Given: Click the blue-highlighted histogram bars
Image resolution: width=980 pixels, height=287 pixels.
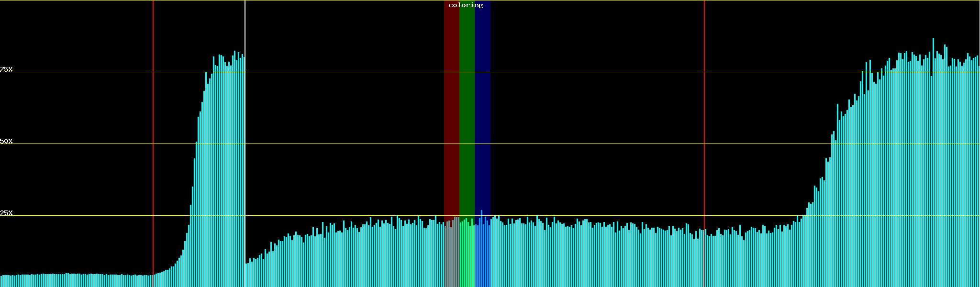Looking at the screenshot, I should [x=482, y=254].
